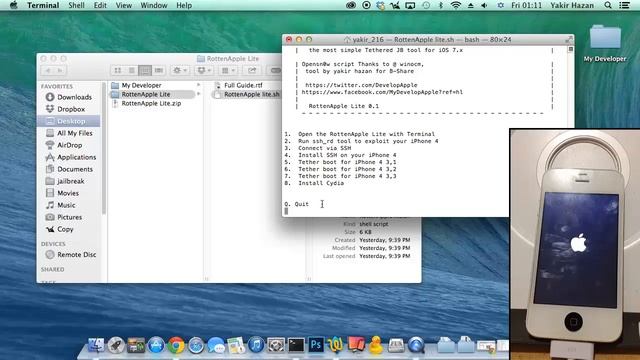Open the Wi-Fi status menu
The image size is (640, 360).
pyautogui.click(x=456, y=5)
